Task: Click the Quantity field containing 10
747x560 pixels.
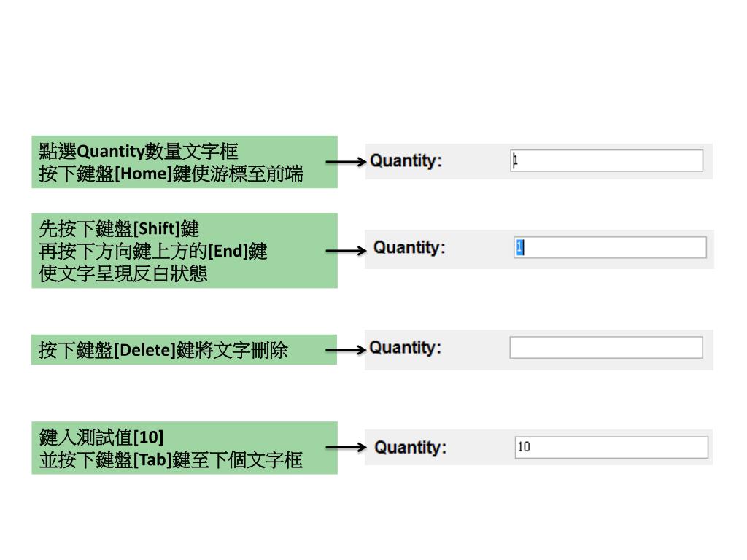Action: (612, 448)
